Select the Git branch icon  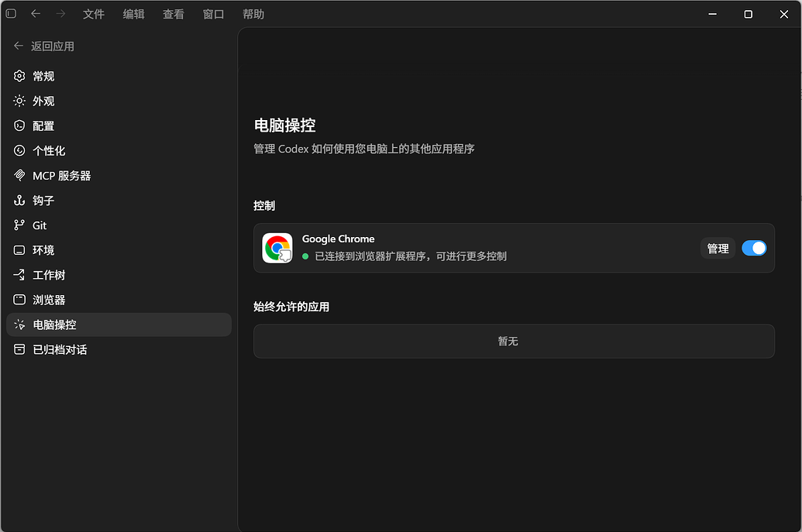19,225
